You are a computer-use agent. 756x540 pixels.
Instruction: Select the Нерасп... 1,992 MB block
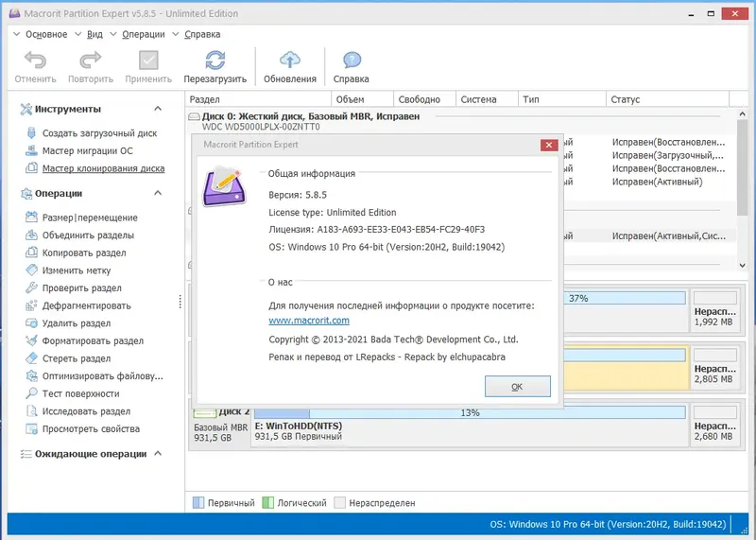pyautogui.click(x=715, y=311)
